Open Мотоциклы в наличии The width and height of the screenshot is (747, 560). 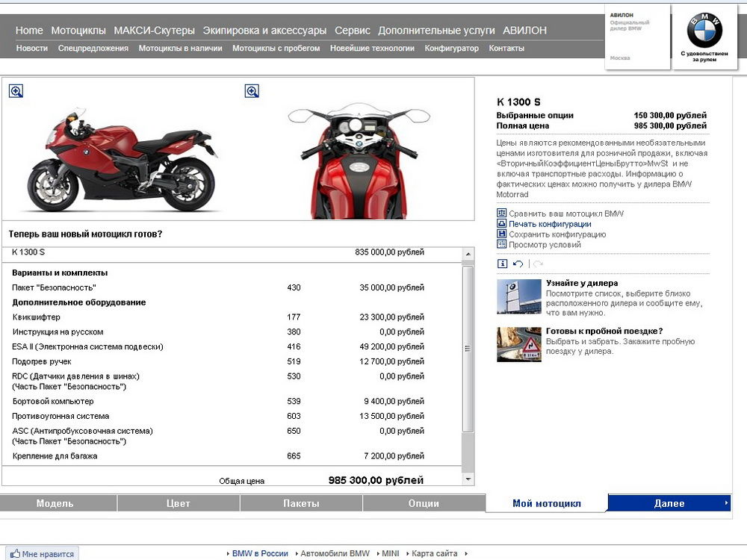tap(181, 48)
